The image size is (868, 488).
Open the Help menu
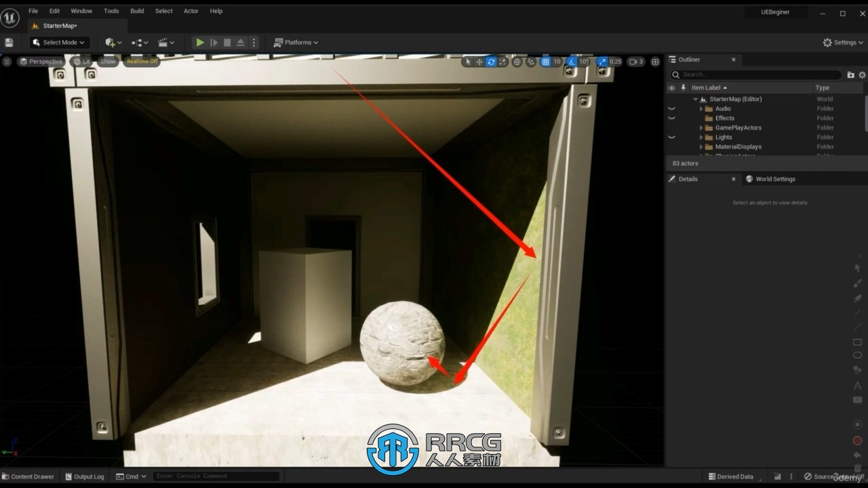pyautogui.click(x=216, y=12)
